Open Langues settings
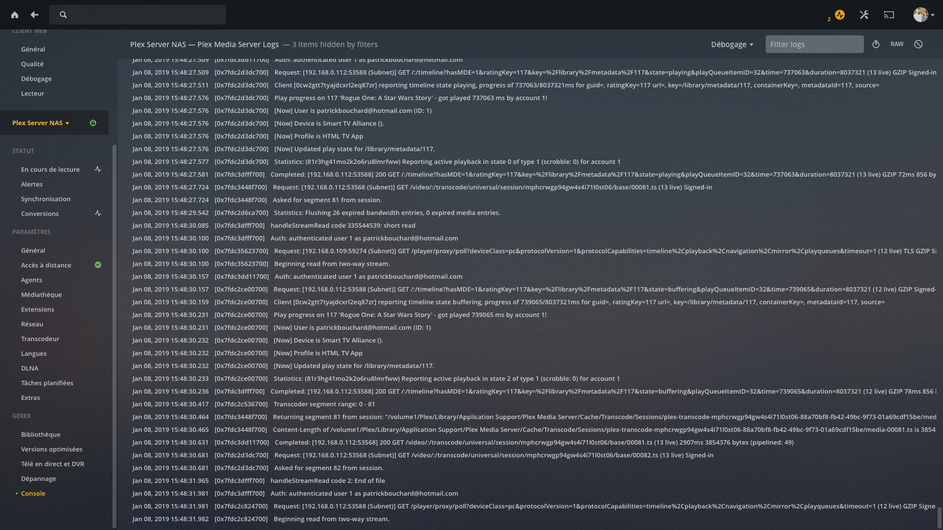Image resolution: width=943 pixels, height=530 pixels. [x=34, y=354]
